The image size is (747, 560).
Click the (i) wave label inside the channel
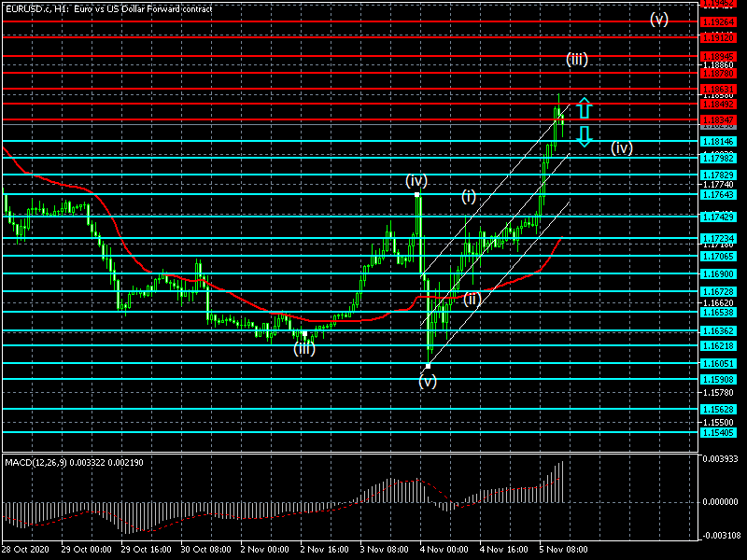coord(468,196)
